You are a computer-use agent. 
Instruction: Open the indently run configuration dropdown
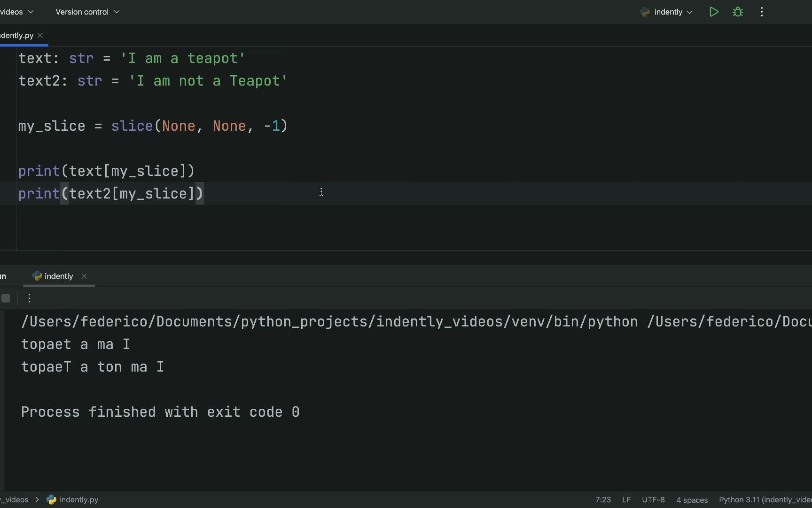click(667, 12)
